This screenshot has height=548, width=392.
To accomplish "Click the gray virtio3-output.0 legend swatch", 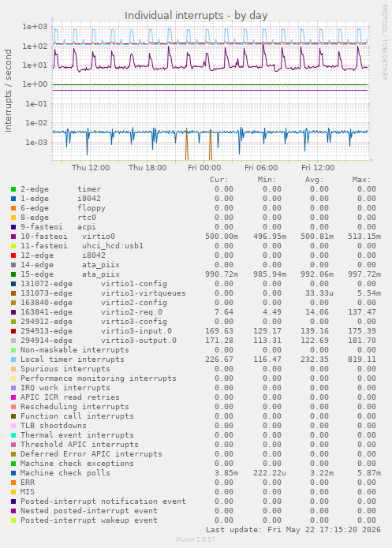I will (13, 341).
